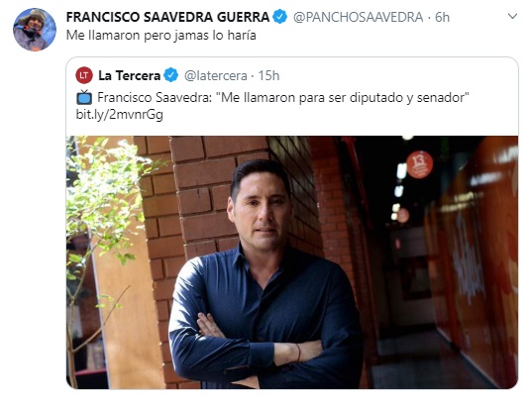Expand the tweet options chevron menu
The image size is (532, 403).
pos(512,16)
